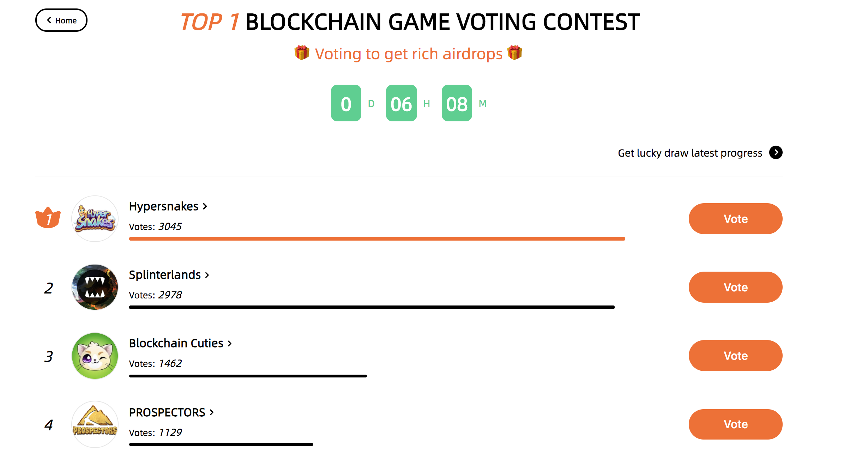Click the hours countdown box showing 06
868x460 pixels.
tap(402, 103)
